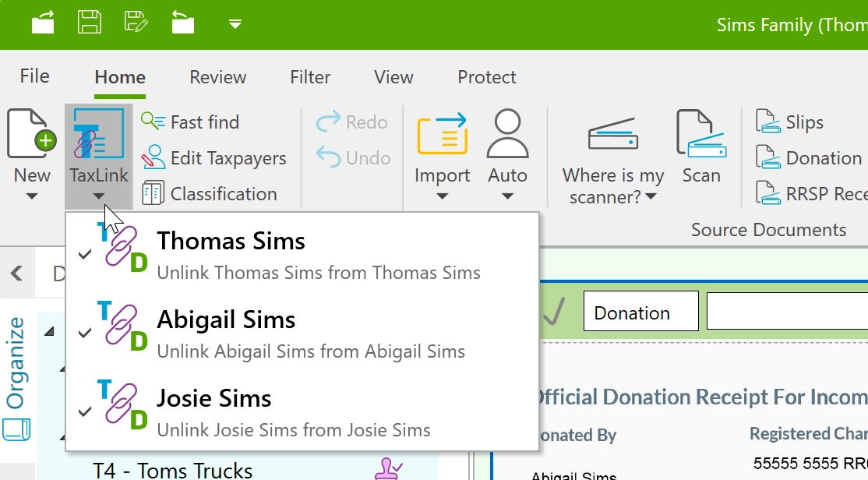Click the RRSP Receipt scan button
This screenshot has height=480, width=868.
coord(811,194)
